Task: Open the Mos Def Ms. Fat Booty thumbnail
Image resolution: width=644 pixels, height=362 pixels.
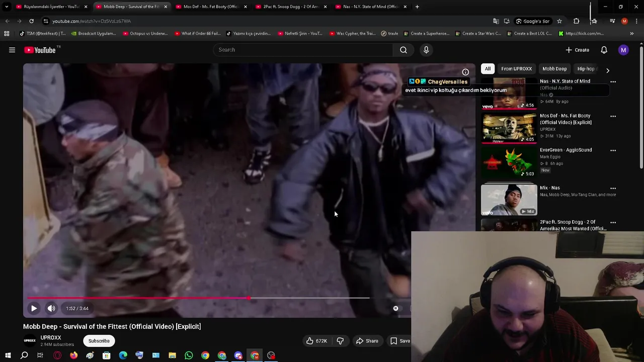Action: tap(509, 128)
